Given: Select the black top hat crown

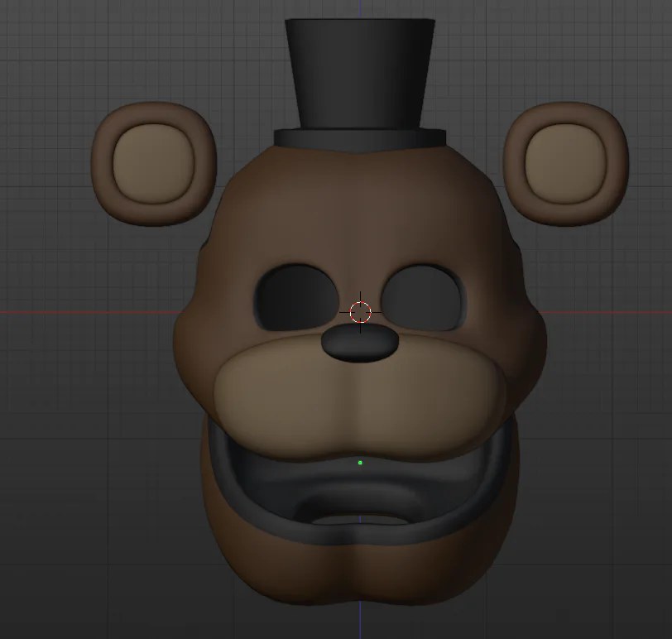Looking at the screenshot, I should [360, 73].
